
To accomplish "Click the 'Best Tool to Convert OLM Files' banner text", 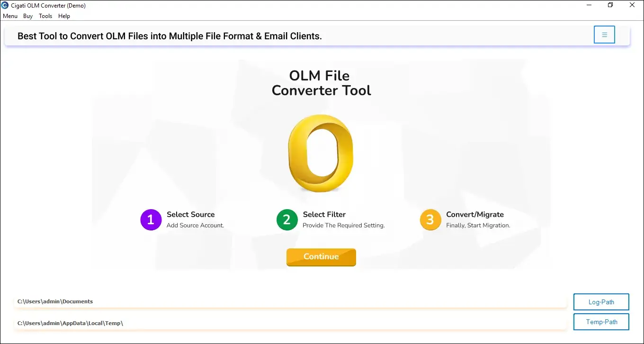I will tap(170, 36).
